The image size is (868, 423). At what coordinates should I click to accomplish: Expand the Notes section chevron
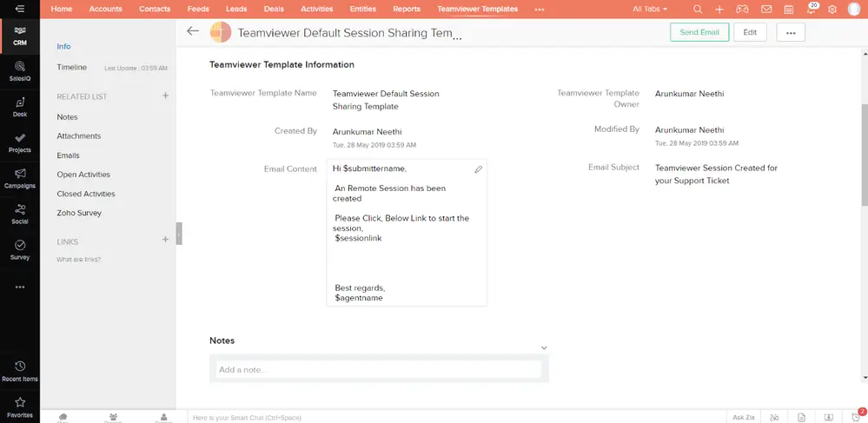click(544, 347)
